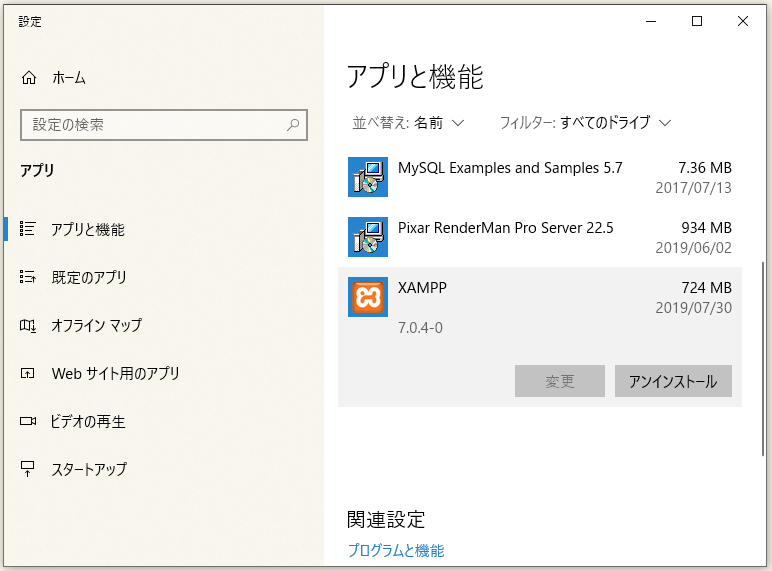
Task: Open スタートアップ settings page
Action: coord(163,469)
